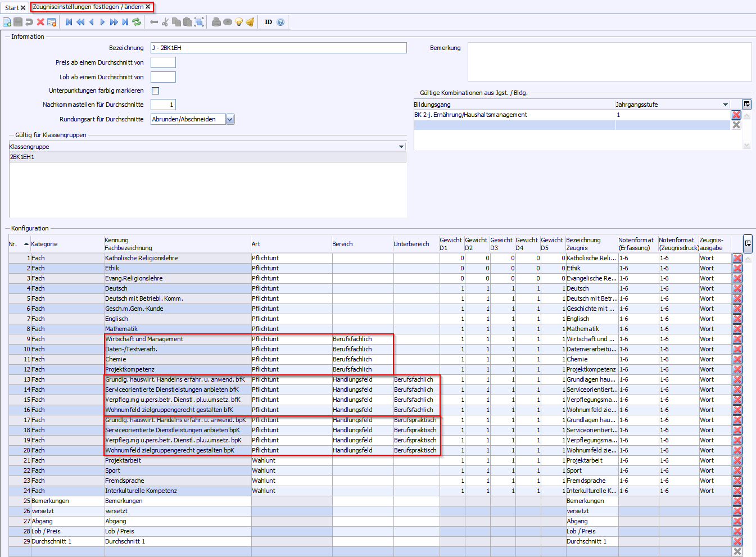The width and height of the screenshot is (756, 557).
Task: Click Handlungsfeld in Serviceorientierte Dienstleistungen anbieten bfK row
Action: [x=363, y=390]
